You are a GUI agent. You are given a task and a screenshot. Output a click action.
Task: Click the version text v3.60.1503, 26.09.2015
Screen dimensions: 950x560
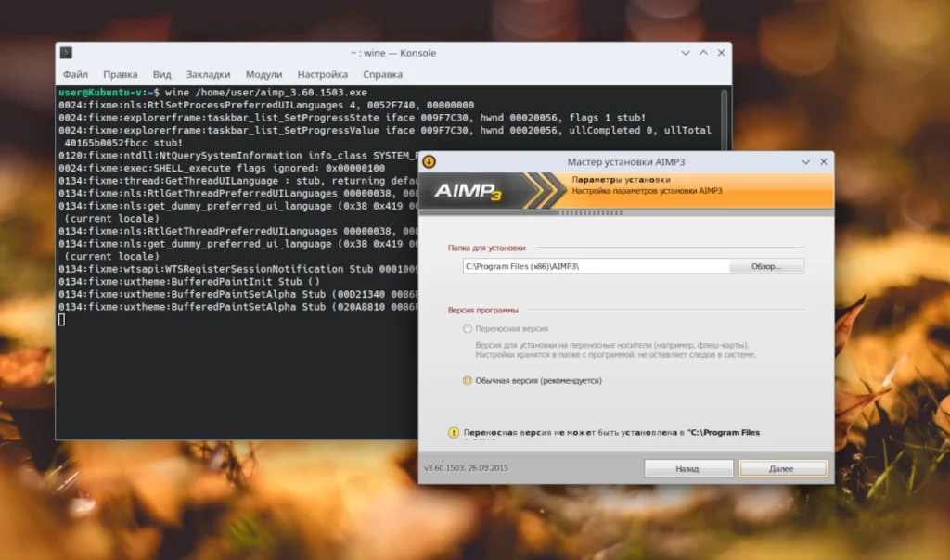tap(466, 468)
